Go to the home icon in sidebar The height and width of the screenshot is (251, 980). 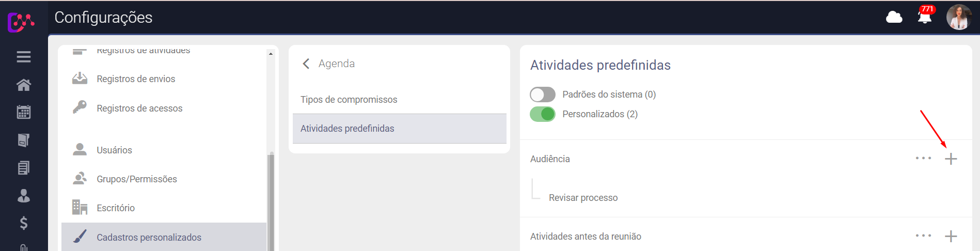pos(24,85)
